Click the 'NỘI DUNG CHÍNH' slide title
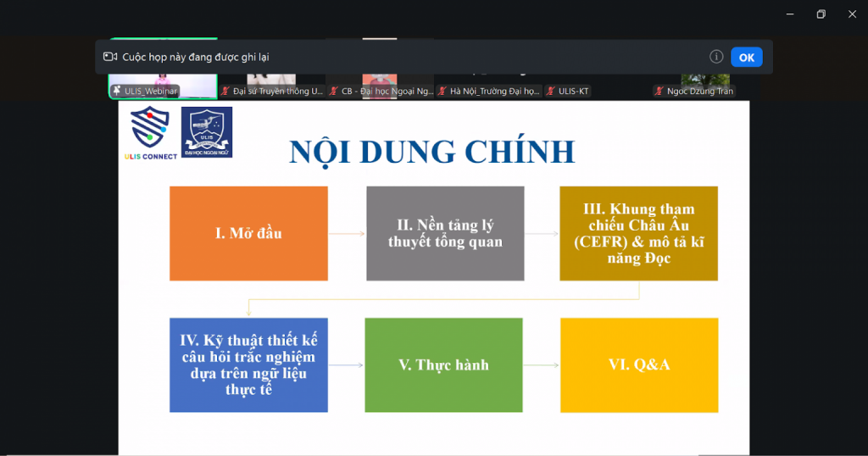The height and width of the screenshot is (456, 868). point(431,151)
